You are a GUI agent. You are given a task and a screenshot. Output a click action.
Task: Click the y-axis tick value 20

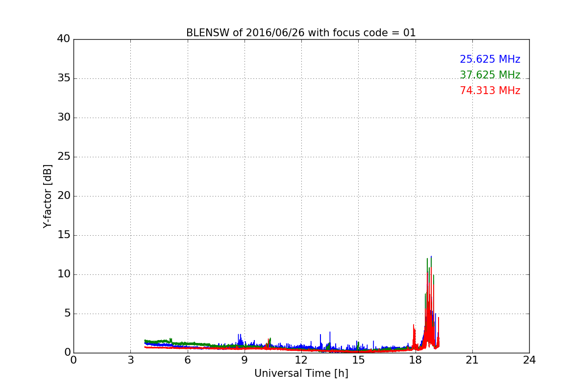tap(64, 196)
